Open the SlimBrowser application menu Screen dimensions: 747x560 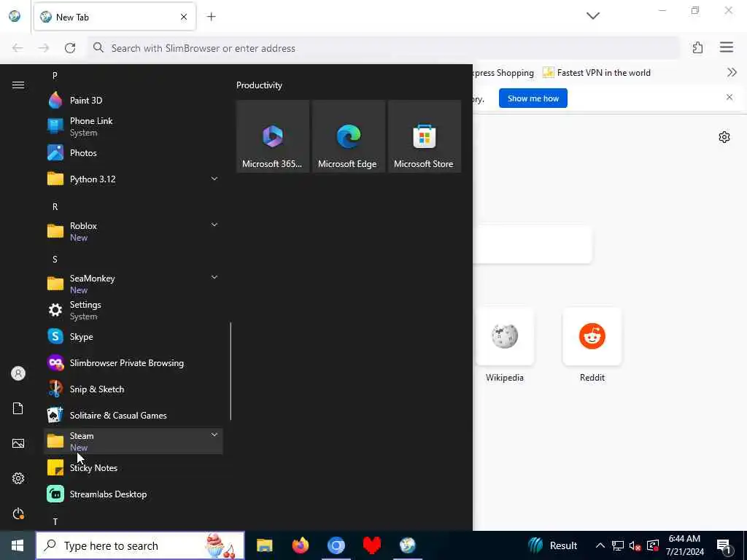726,47
